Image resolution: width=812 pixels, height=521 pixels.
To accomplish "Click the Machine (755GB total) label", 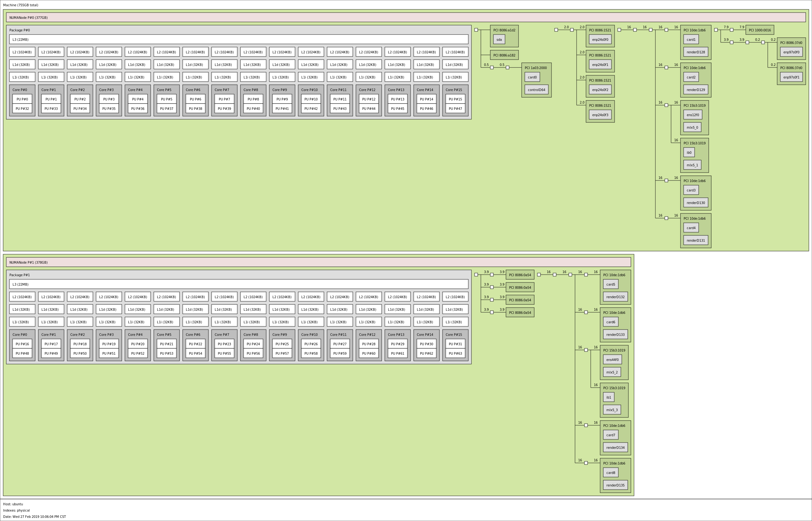I will [21, 5].
